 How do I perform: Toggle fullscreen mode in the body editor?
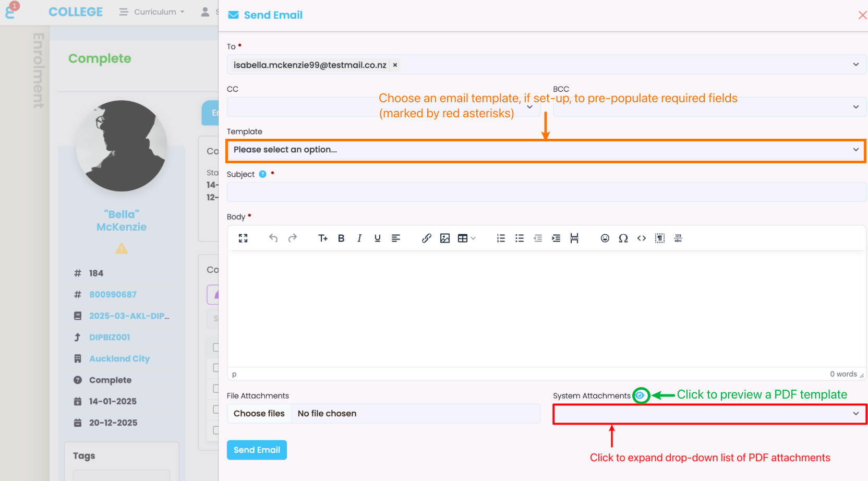click(x=243, y=238)
